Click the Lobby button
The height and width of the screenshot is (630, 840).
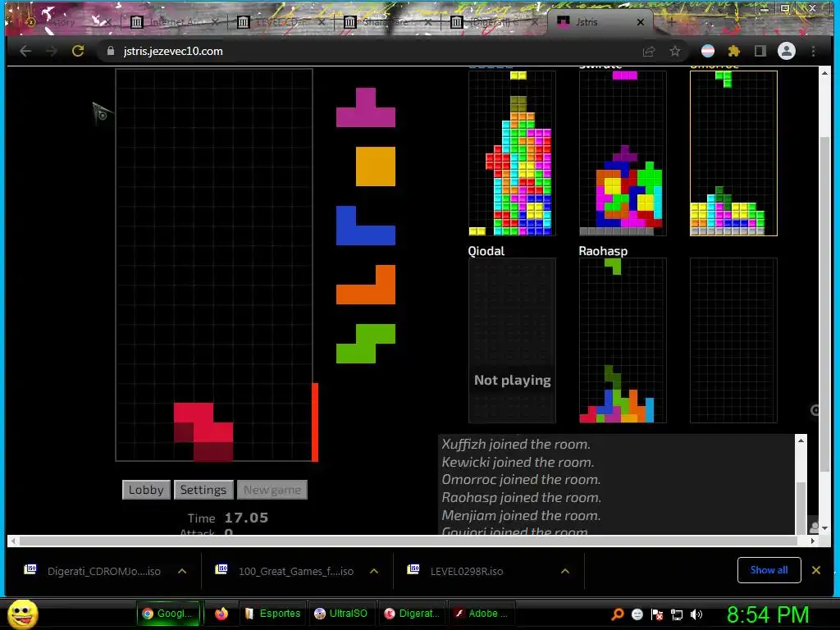pyautogui.click(x=146, y=490)
